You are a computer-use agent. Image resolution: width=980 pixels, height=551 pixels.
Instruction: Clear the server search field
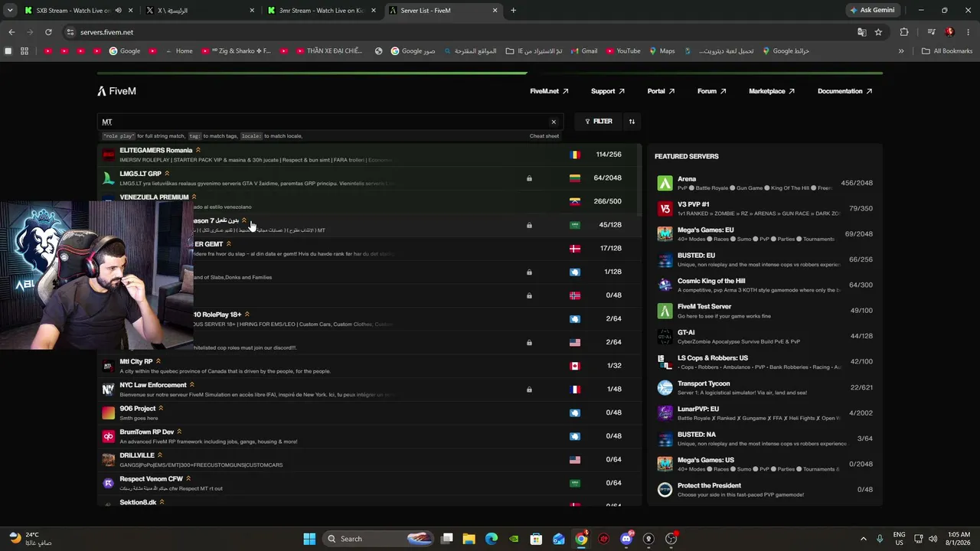[x=554, y=122]
